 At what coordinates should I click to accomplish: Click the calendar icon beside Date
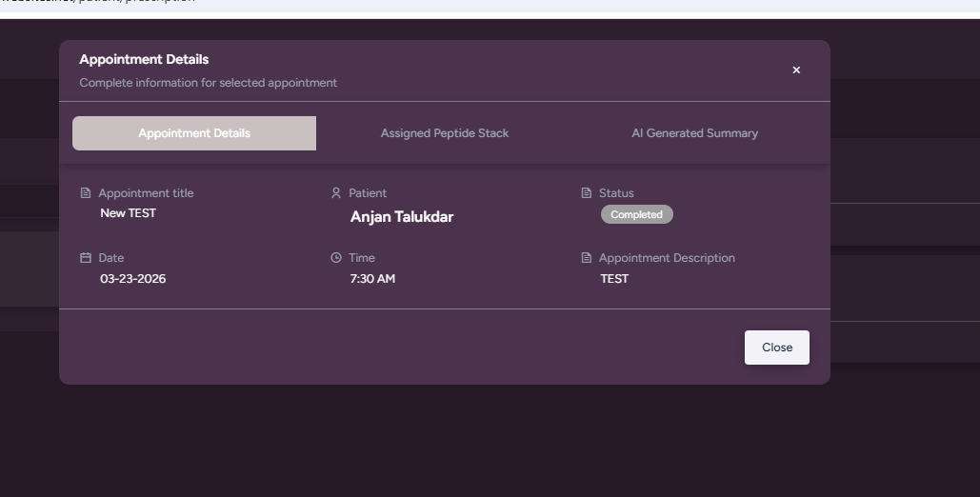[86, 258]
